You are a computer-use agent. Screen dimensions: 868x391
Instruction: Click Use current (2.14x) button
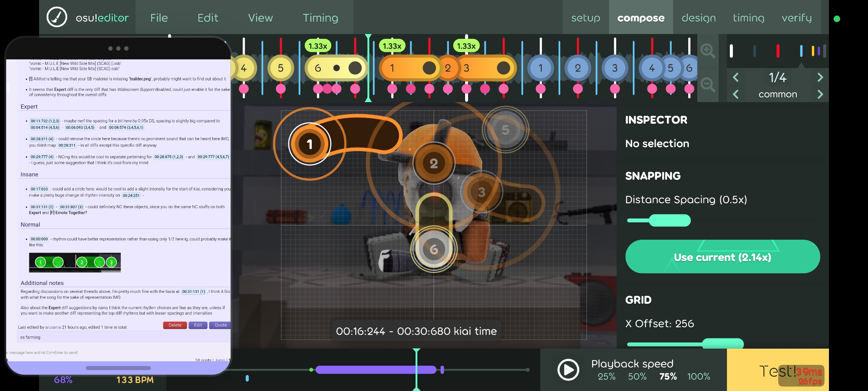pos(722,257)
